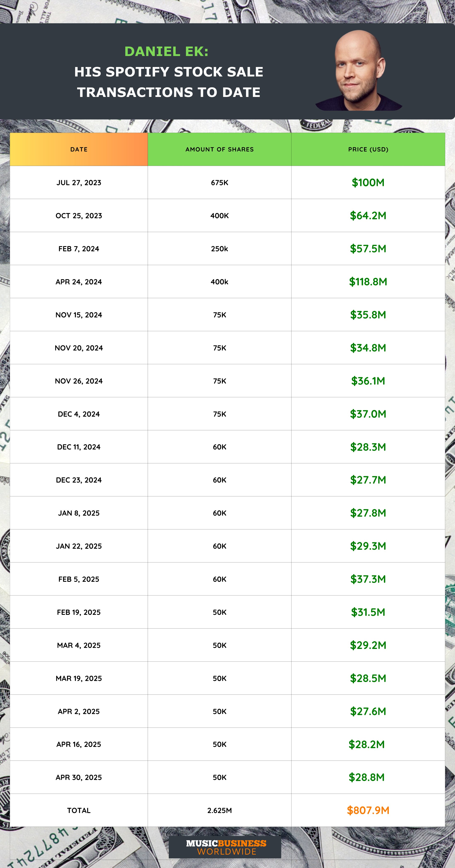The width and height of the screenshot is (455, 868).
Task: Click the DATE column header
Action: [x=79, y=149]
